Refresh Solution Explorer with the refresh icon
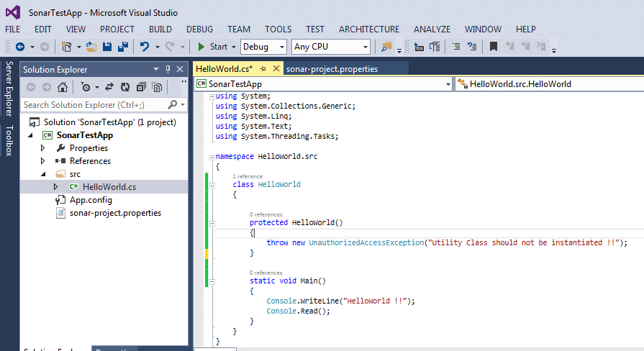The width and height of the screenshot is (644, 351). [x=125, y=87]
